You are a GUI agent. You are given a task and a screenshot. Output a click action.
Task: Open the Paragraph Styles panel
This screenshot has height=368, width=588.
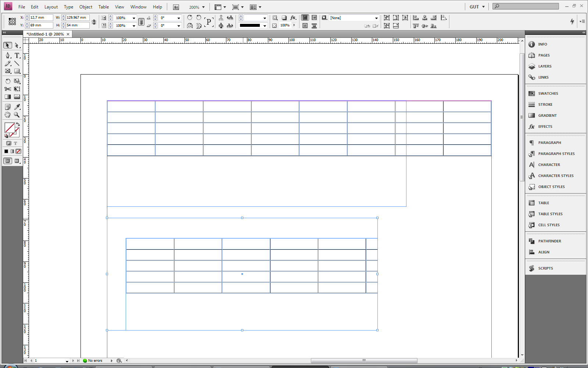[x=556, y=154]
